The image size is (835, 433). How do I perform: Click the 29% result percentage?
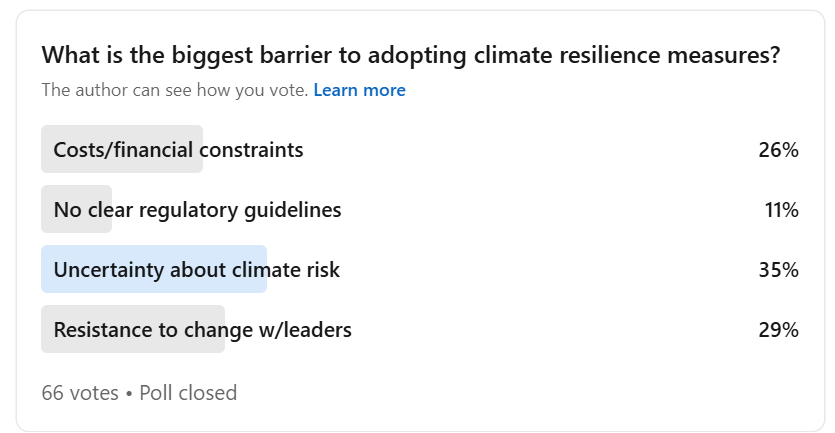[778, 330]
